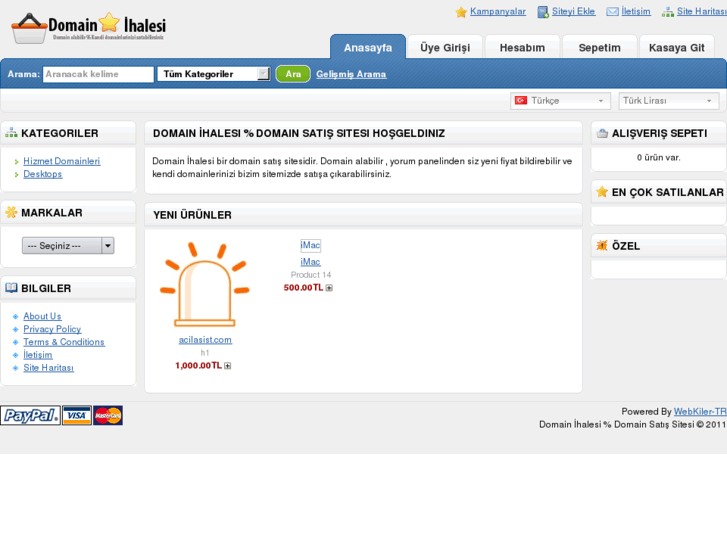Screen dimensions: 727x545
Task: Open the Terms & Conditions link
Action: [x=64, y=342]
